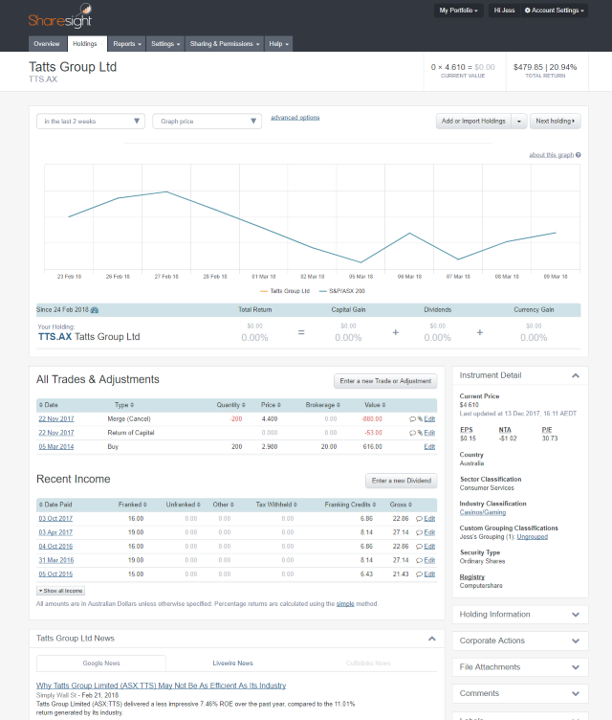Open arrow dropdown beside Add or Import Holdings
The image size is (612, 720).
click(x=519, y=121)
